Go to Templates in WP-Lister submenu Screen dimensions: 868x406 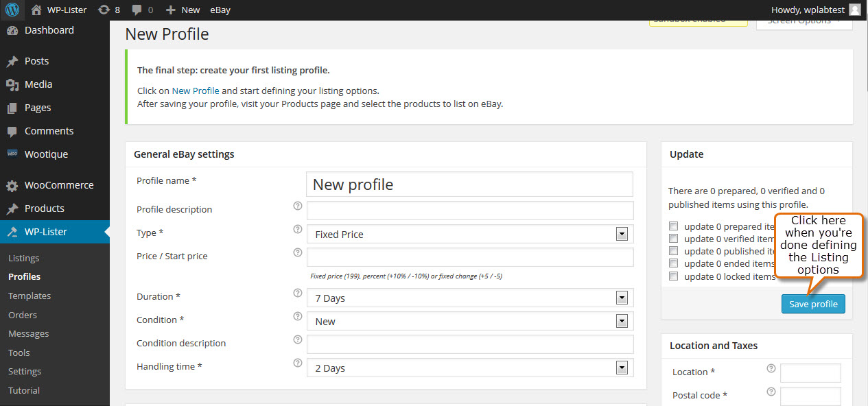[x=30, y=296]
